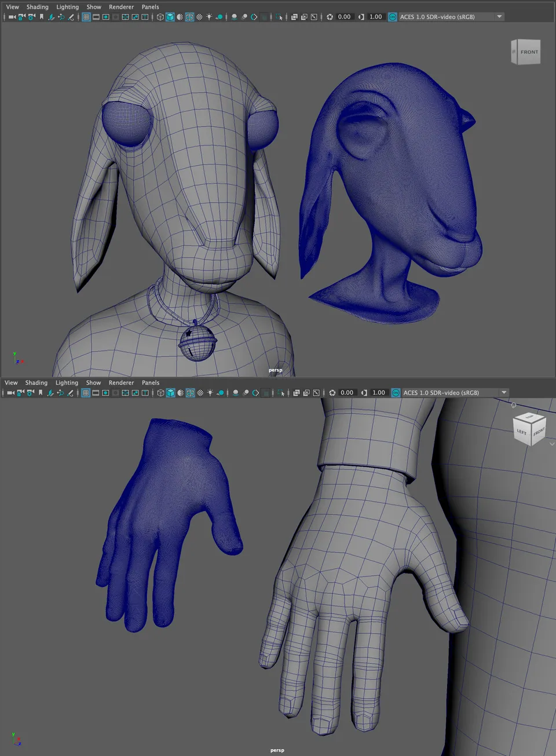The image size is (556, 756).
Task: Edit exposure value 0.00 in top viewport
Action: 345,17
